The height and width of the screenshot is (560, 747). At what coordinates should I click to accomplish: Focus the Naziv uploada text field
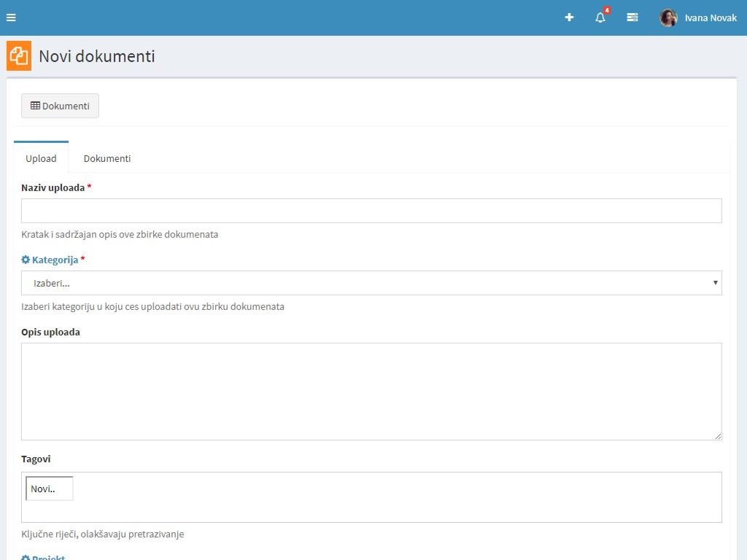pyautogui.click(x=371, y=211)
